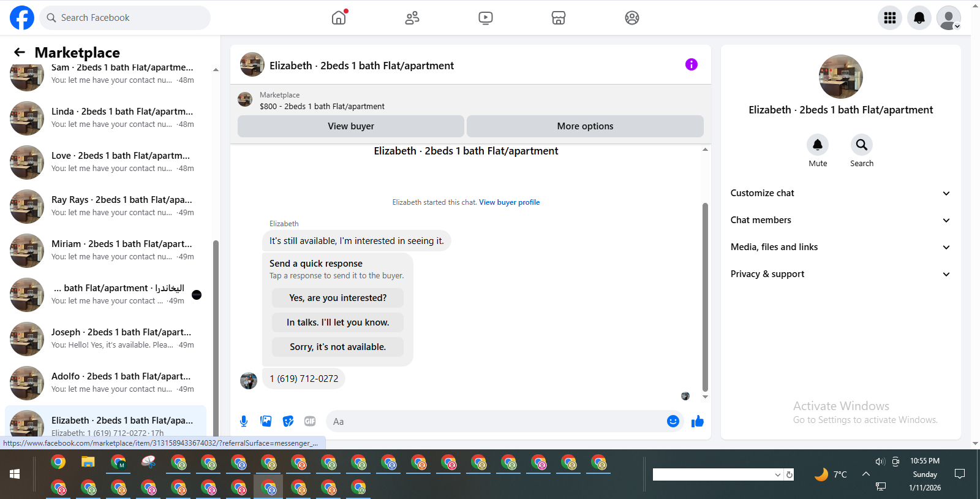
Task: Search in conversation magnifier icon
Action: pos(862,145)
